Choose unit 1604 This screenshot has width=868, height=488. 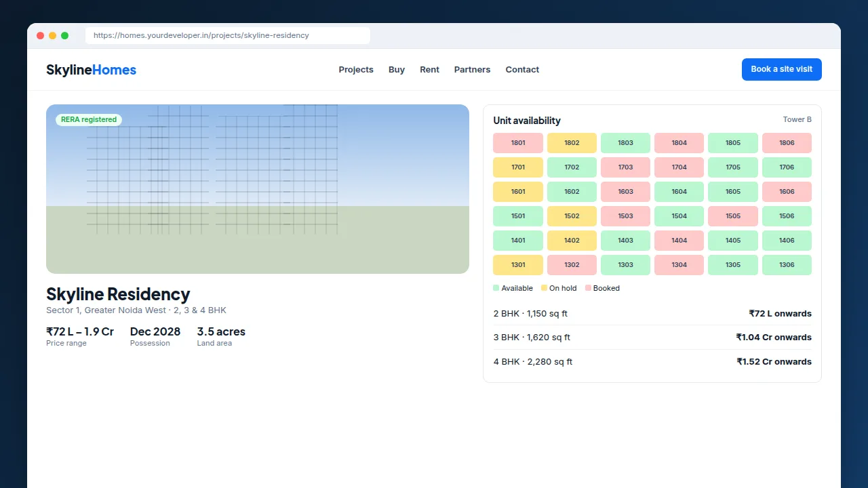tap(679, 192)
